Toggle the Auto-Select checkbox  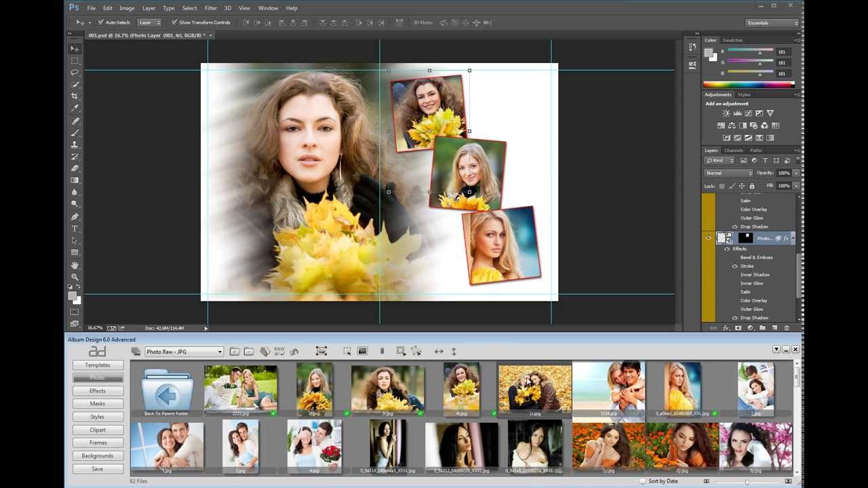tap(101, 22)
